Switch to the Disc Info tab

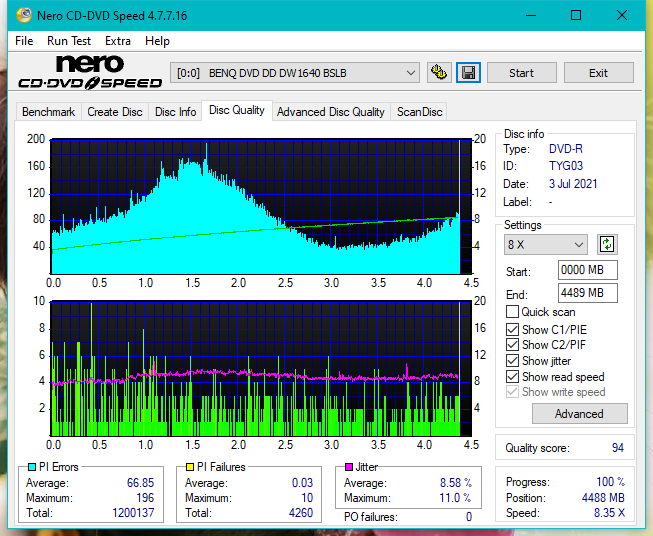pos(175,112)
